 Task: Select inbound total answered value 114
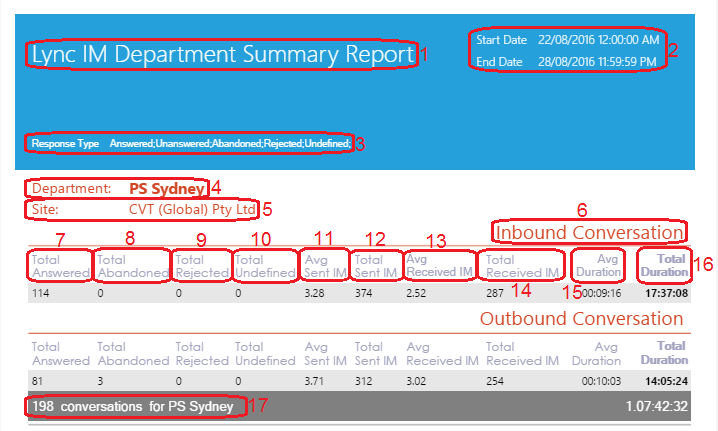[x=41, y=294]
